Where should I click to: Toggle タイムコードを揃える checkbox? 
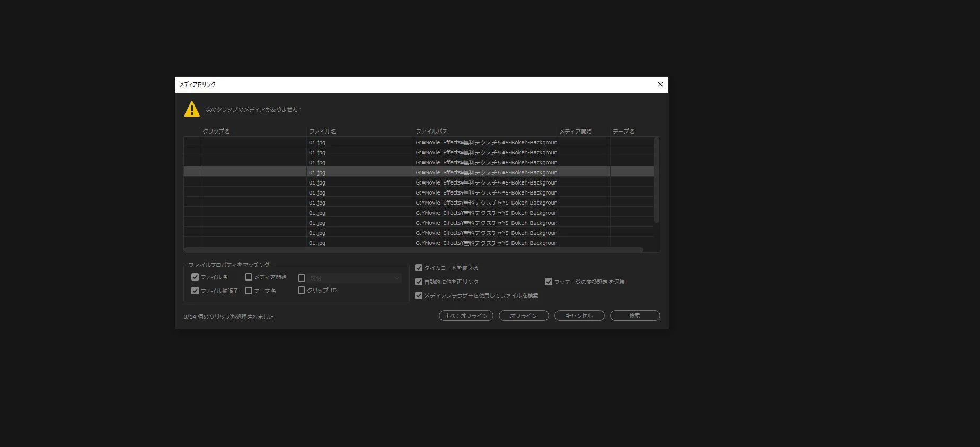(419, 268)
